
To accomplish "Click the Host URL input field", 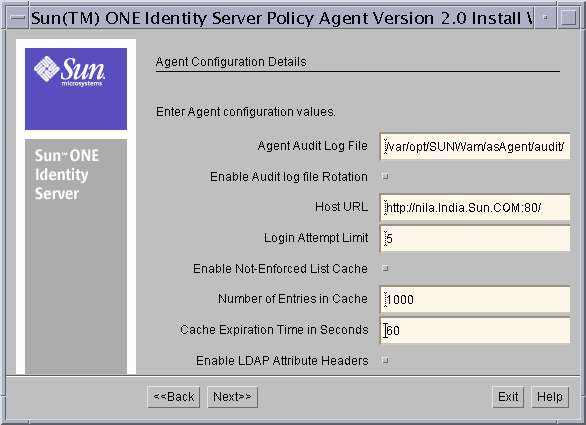I will (475, 207).
